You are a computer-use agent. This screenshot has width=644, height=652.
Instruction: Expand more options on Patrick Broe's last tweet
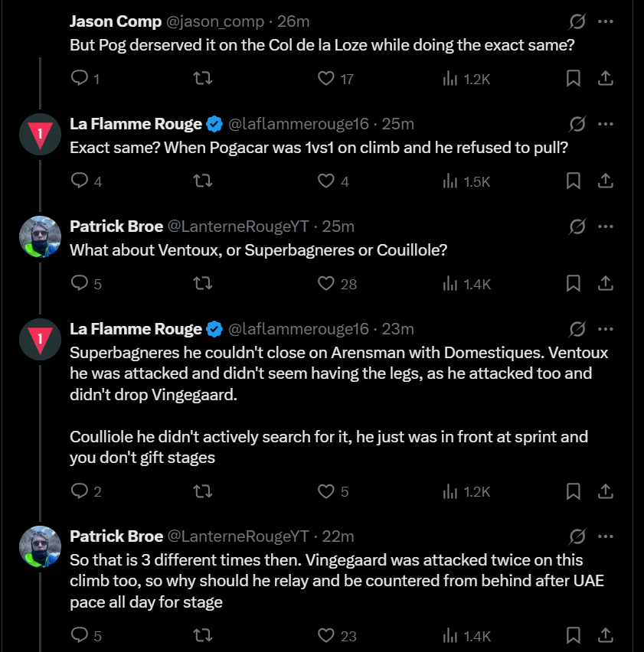click(x=606, y=536)
